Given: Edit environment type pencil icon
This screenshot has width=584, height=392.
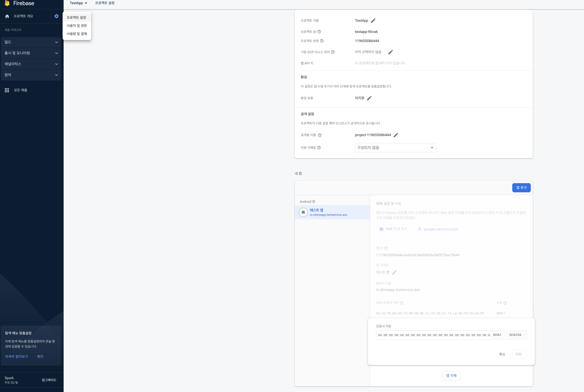Looking at the screenshot, I should 369,98.
